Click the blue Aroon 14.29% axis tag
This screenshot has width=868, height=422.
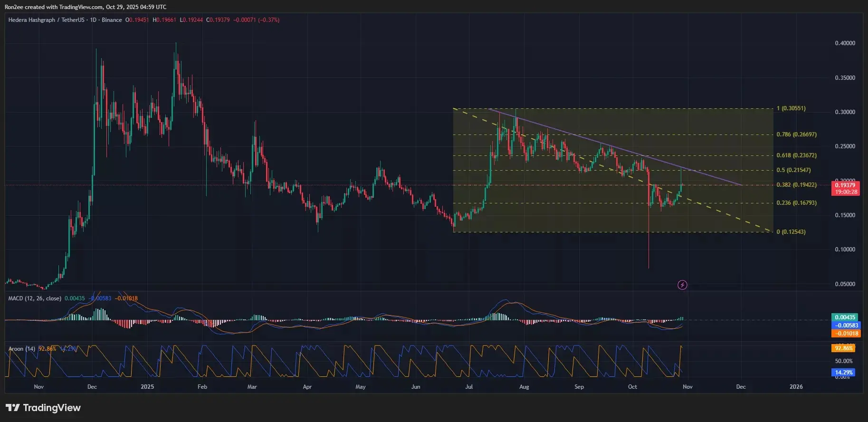[844, 373]
